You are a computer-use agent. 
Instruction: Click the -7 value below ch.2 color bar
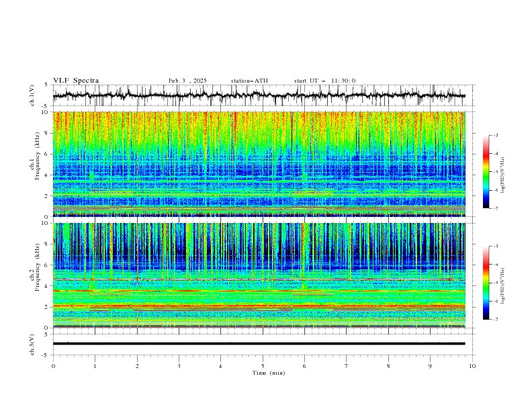pyautogui.click(x=496, y=319)
